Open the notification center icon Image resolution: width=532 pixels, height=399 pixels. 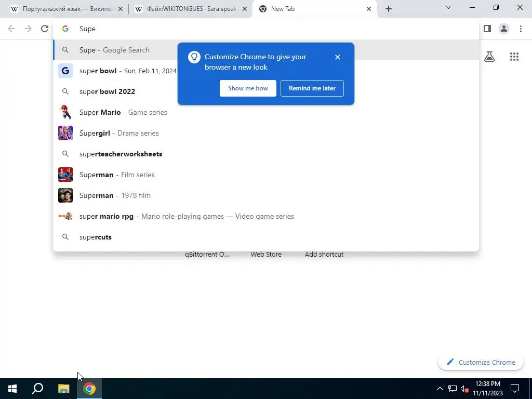(515, 389)
